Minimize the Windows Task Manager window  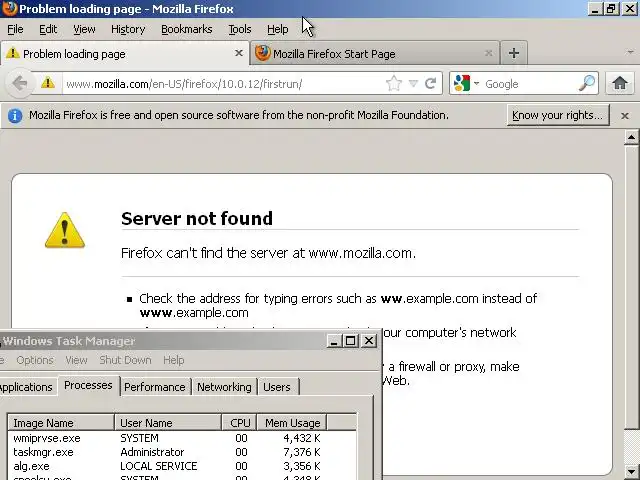tap(334, 340)
